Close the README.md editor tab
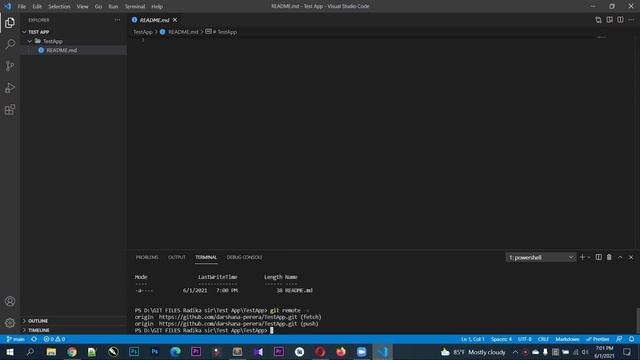The width and height of the screenshot is (640, 360). (175, 20)
